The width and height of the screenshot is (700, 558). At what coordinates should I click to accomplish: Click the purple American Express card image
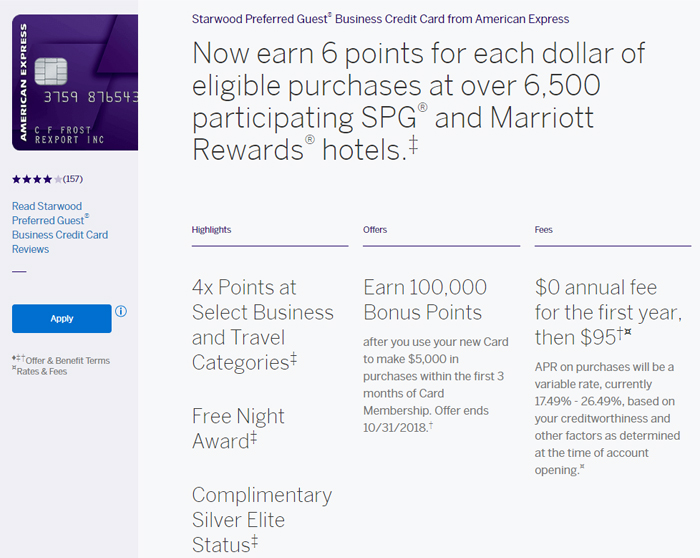[x=75, y=83]
